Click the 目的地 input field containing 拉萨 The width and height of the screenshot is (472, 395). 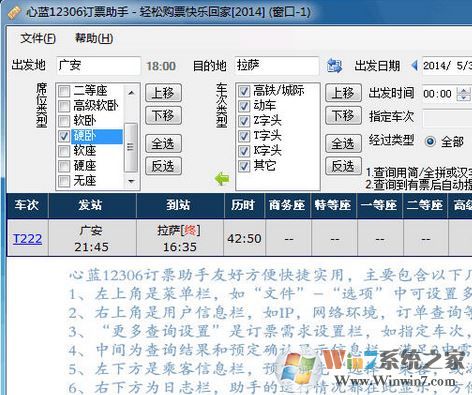pos(277,65)
